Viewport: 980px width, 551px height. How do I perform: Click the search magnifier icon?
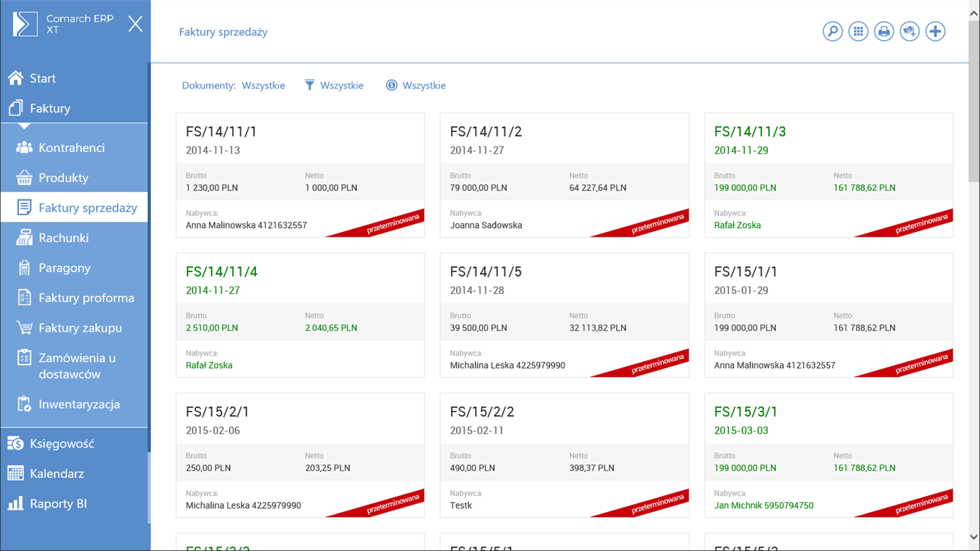pos(832,31)
